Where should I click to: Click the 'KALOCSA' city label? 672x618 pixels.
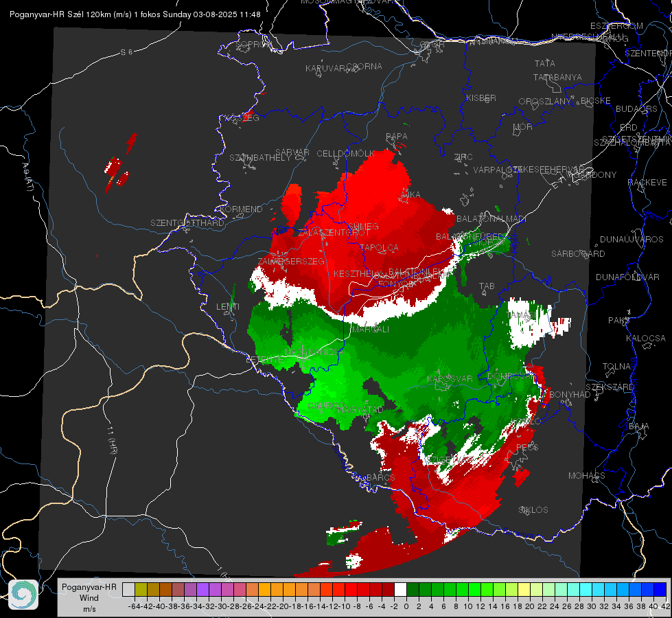click(x=645, y=338)
